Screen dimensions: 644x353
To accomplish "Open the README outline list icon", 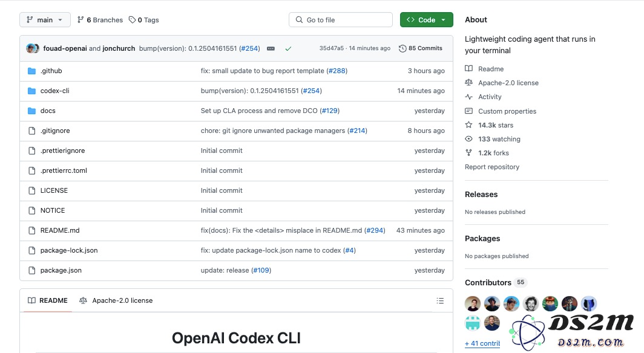I will [440, 301].
